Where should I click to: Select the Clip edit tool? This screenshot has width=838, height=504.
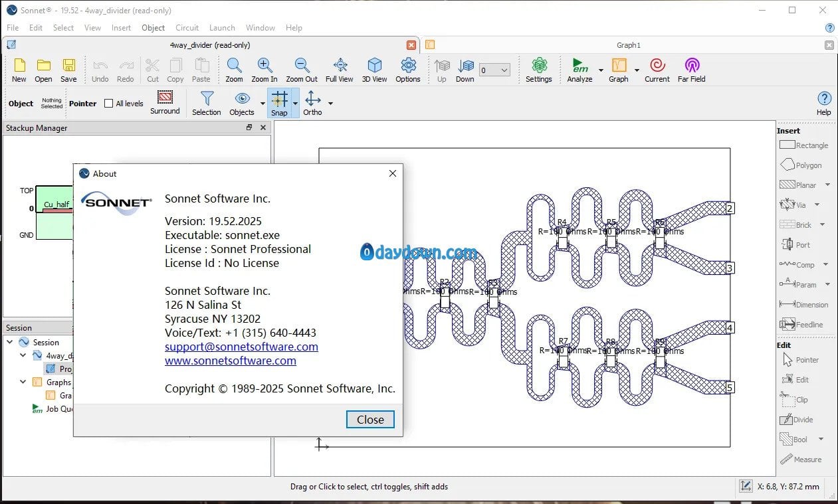point(793,400)
